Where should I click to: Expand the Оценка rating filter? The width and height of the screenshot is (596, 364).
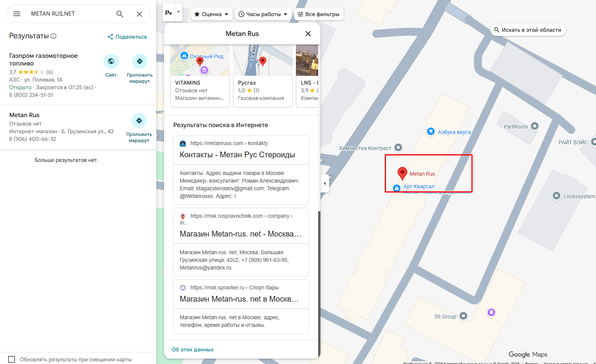pos(211,14)
